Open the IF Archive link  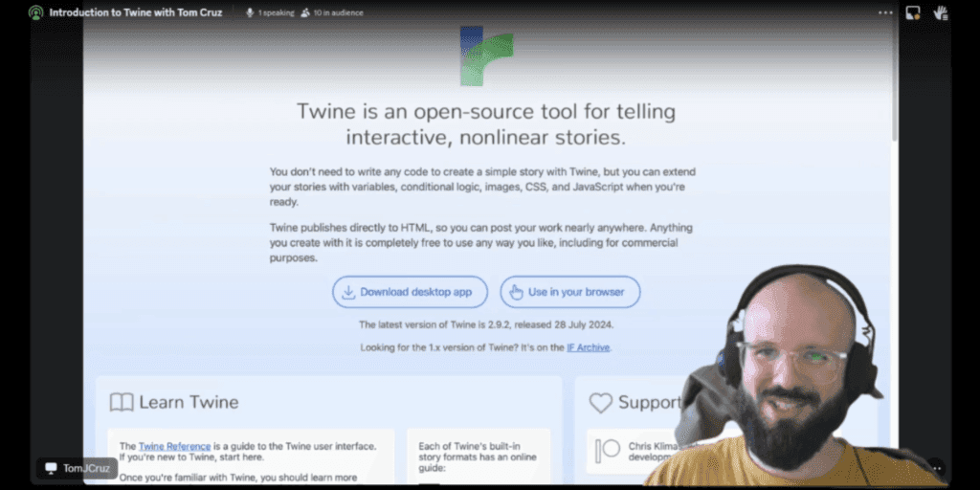click(x=589, y=347)
